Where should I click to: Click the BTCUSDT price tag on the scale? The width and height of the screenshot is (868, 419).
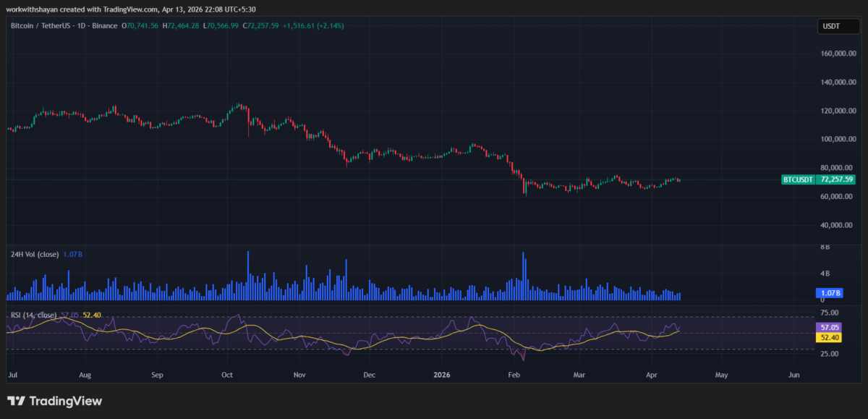click(x=798, y=179)
